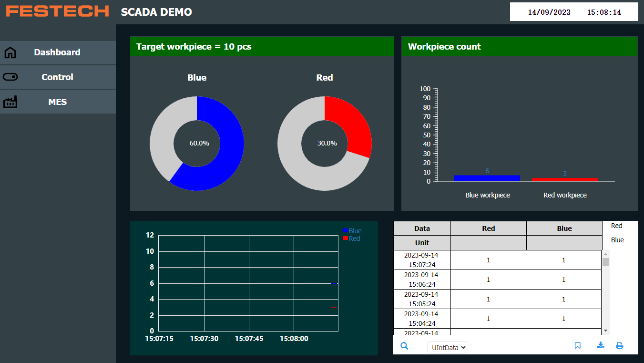Screen dimensions: 644x363
Task: Click the Control toggle-switch icon
Action: click(x=10, y=77)
